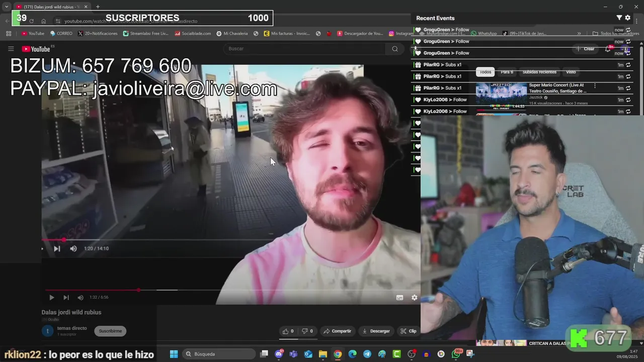644x362 pixels.
Task: Open outer player settings gear
Action: [415, 297]
